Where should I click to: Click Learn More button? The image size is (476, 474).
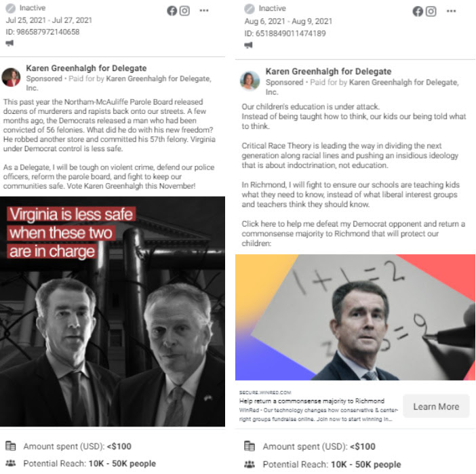click(x=436, y=406)
